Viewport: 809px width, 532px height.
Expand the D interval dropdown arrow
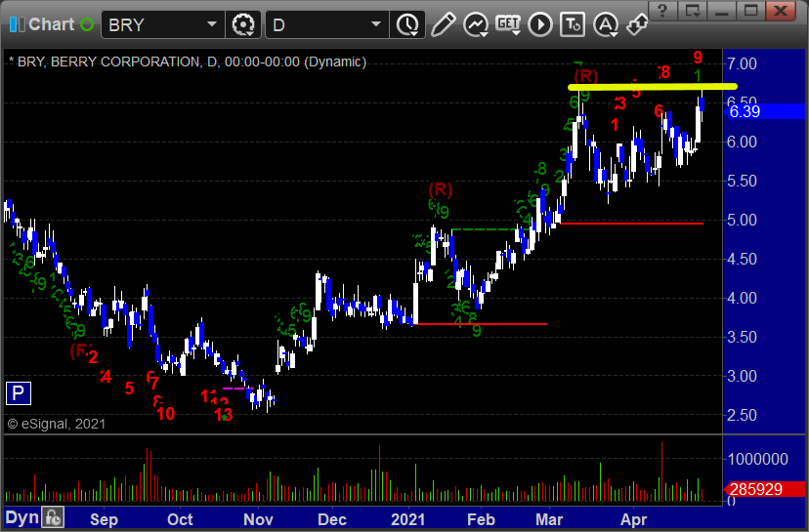(x=376, y=24)
